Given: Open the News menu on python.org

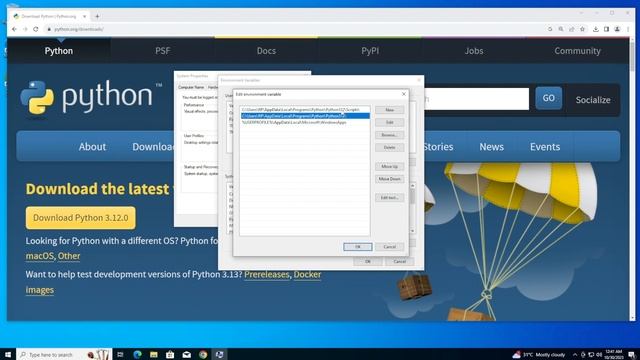Looking at the screenshot, I should coord(491,147).
